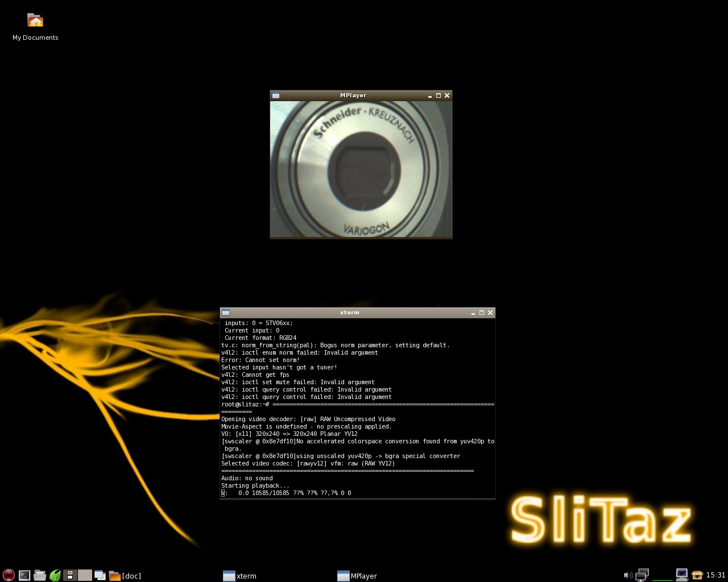Image resolution: width=728 pixels, height=582 pixels.
Task: Click the "Error: Cannot set norm!" line
Action: pyautogui.click(x=260, y=360)
